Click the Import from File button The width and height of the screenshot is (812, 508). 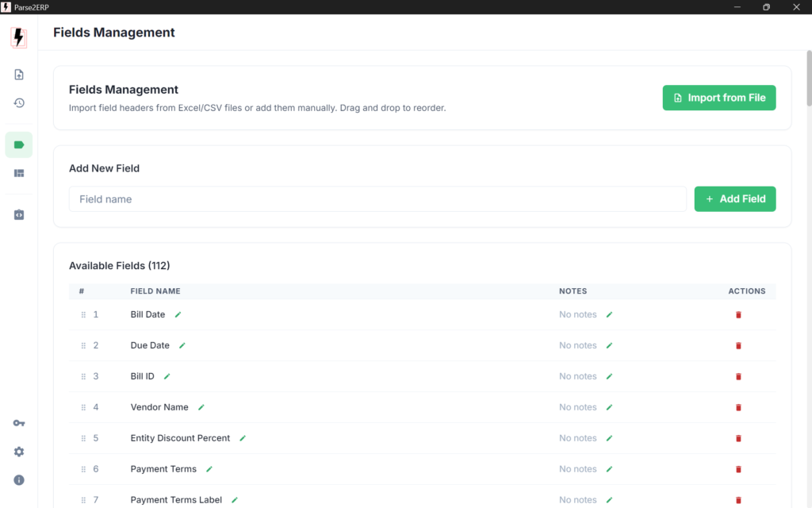[x=718, y=98]
